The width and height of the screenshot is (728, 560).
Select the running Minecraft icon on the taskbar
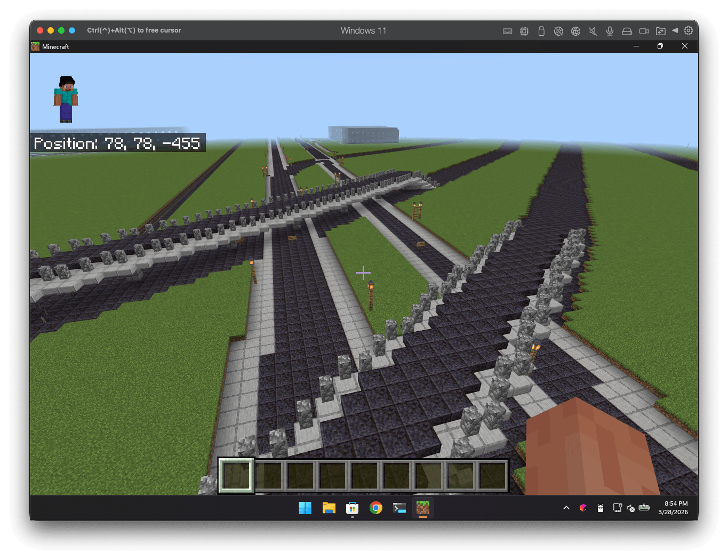pyautogui.click(x=423, y=508)
